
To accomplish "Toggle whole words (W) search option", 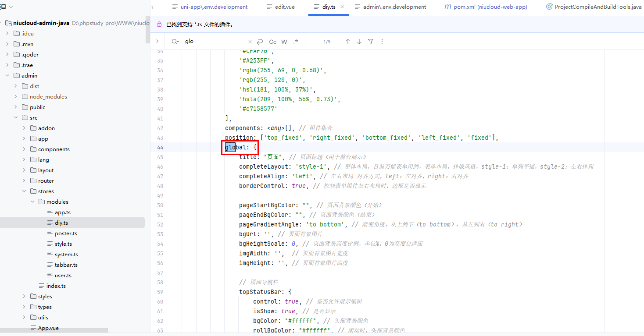I will [x=284, y=42].
